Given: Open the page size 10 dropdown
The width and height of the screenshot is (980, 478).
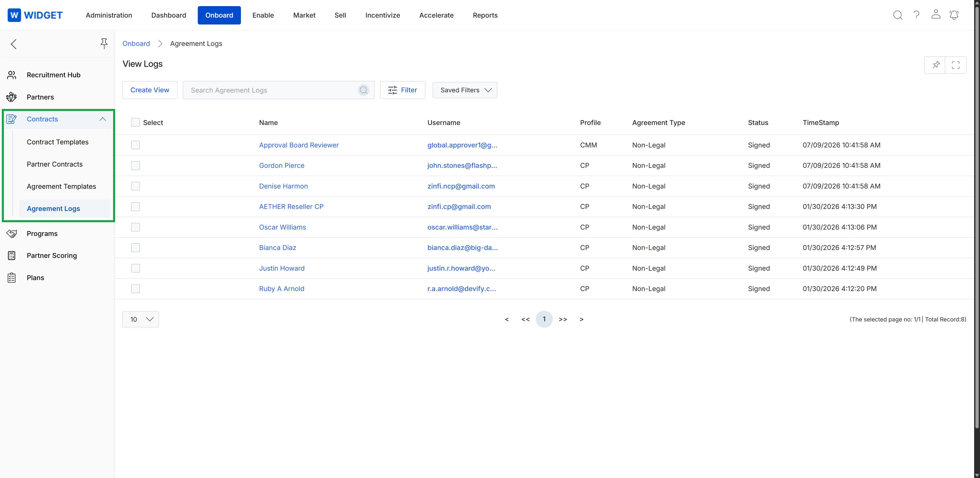Looking at the screenshot, I should (x=140, y=319).
